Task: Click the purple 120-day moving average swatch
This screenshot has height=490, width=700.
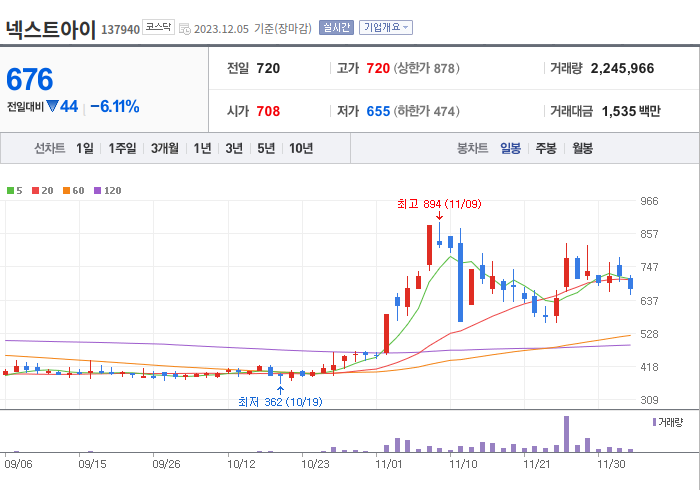Action: point(97,191)
